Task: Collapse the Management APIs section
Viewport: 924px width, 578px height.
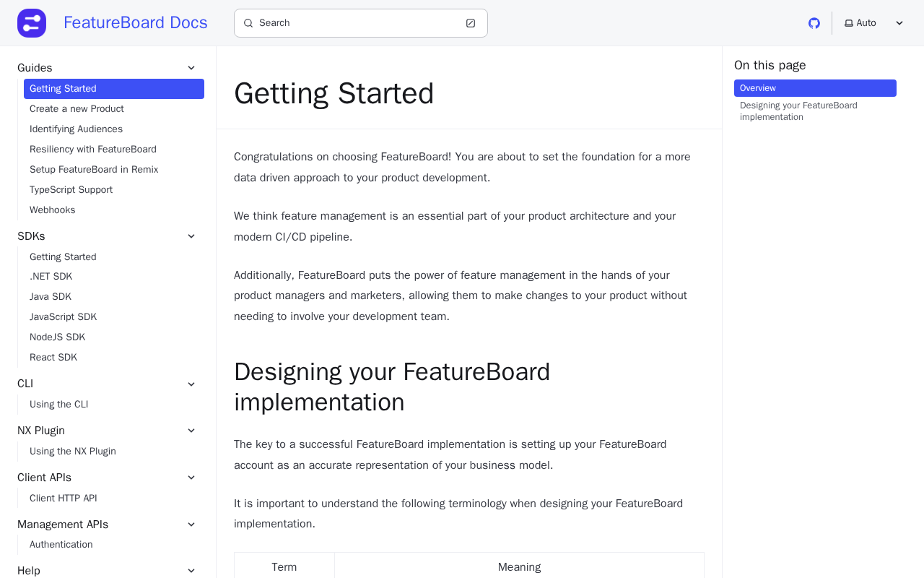Action: [191, 525]
